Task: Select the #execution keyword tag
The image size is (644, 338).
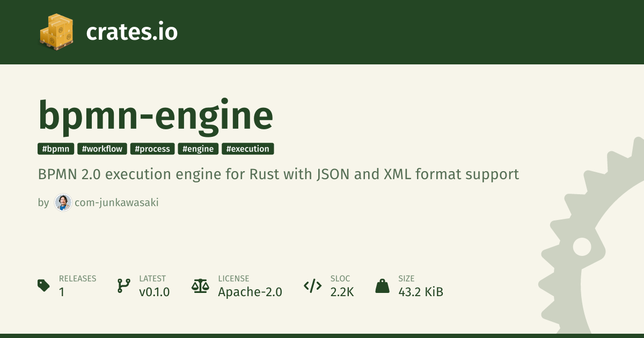Action: point(247,149)
